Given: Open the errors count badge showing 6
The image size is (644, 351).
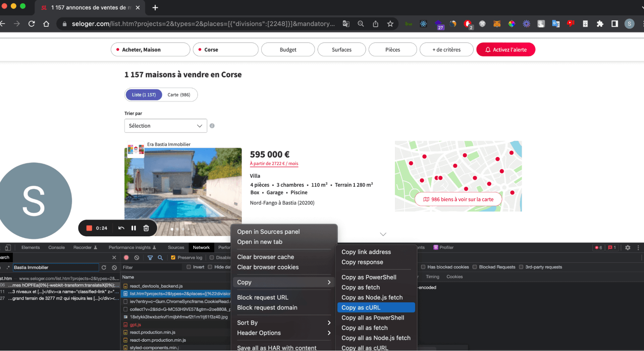Looking at the screenshot, I should coord(599,248).
